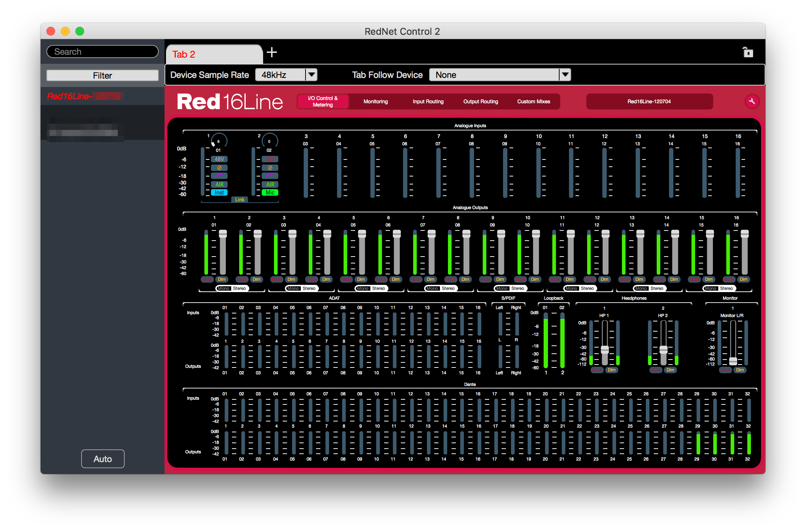Click the Search input field
The image size is (806, 532).
pos(103,51)
